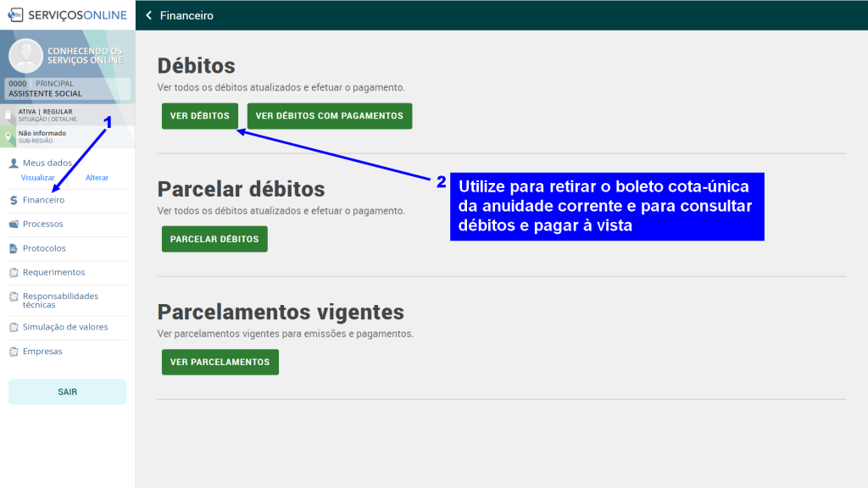
Task: Click the Alterar link under Meus dados
Action: (97, 178)
